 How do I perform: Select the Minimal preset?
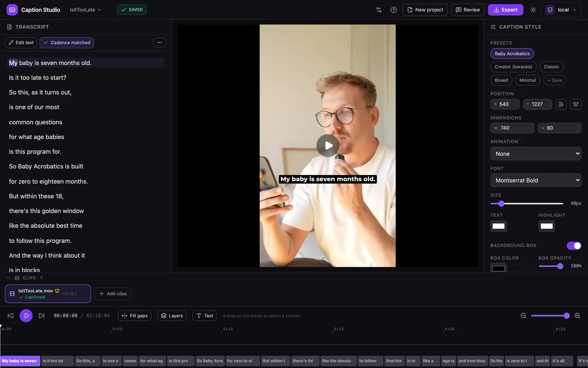(527, 80)
